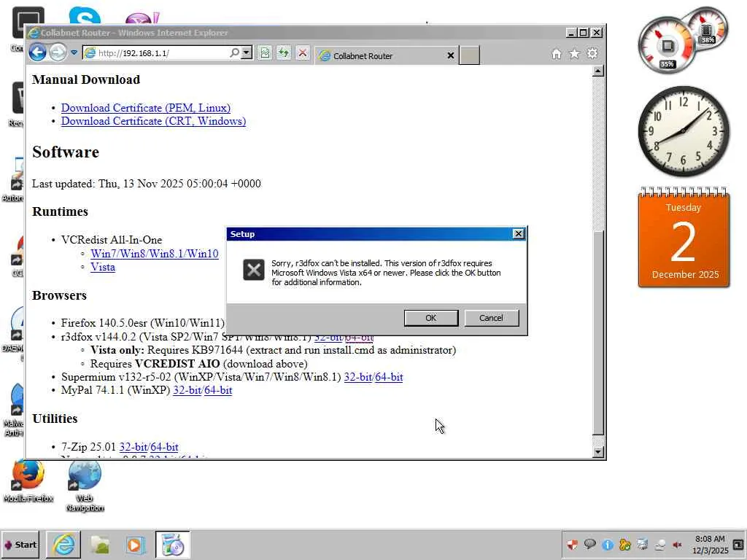
Task: Download 7-Zip 64-bit
Action: (x=164, y=447)
